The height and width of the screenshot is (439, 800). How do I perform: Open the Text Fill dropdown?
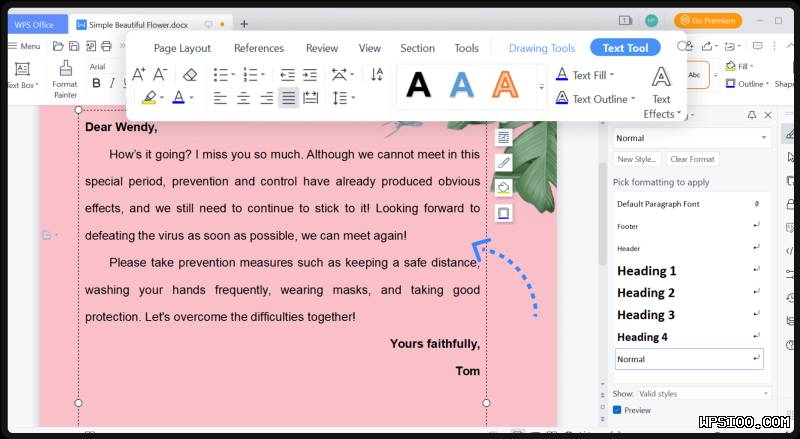tap(586, 75)
